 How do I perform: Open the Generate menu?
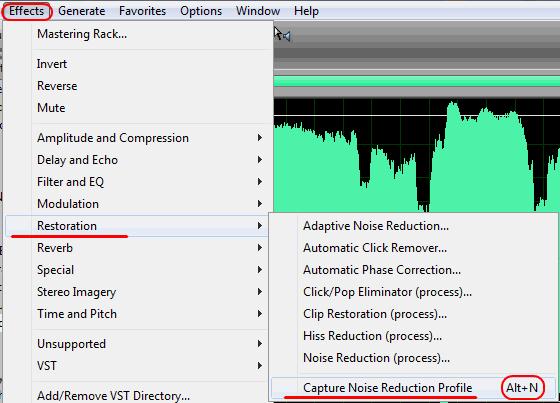[81, 11]
